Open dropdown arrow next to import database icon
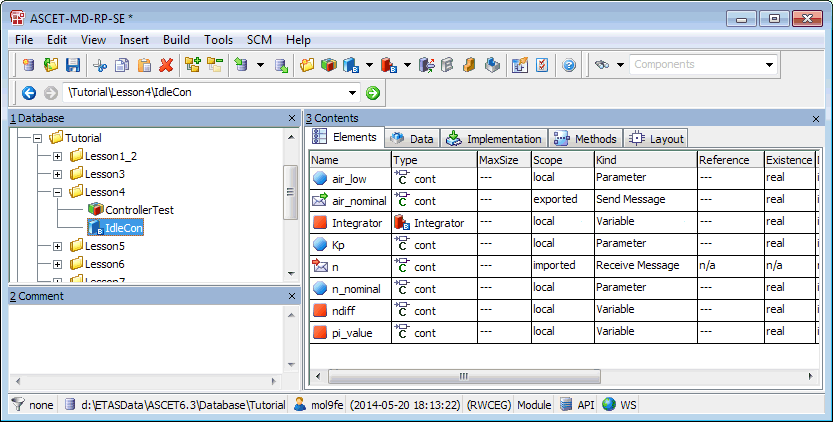Viewport: 833px width, 422px height. click(260, 65)
